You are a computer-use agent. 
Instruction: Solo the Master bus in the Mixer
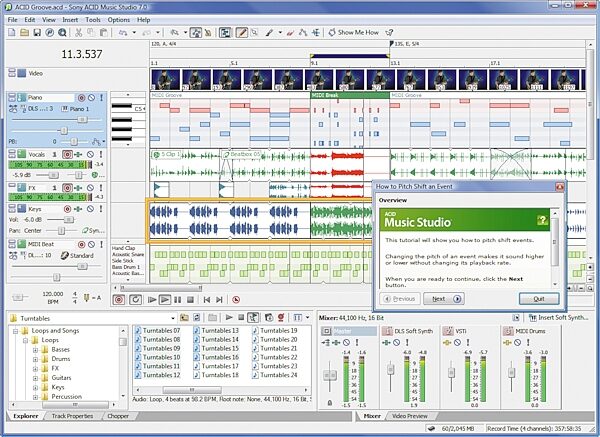point(357,342)
